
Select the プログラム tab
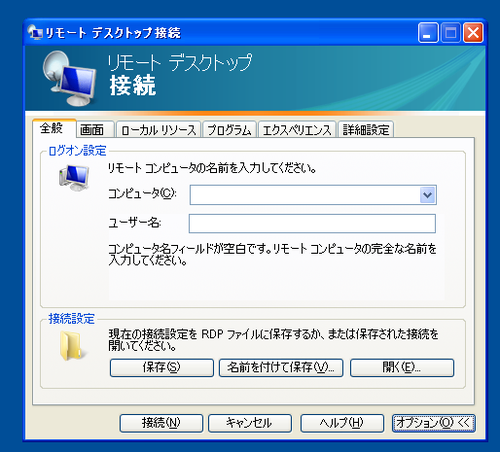[x=229, y=130]
